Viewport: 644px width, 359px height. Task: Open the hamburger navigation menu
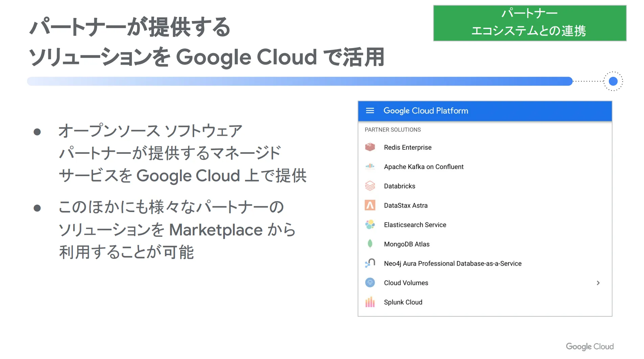point(370,111)
